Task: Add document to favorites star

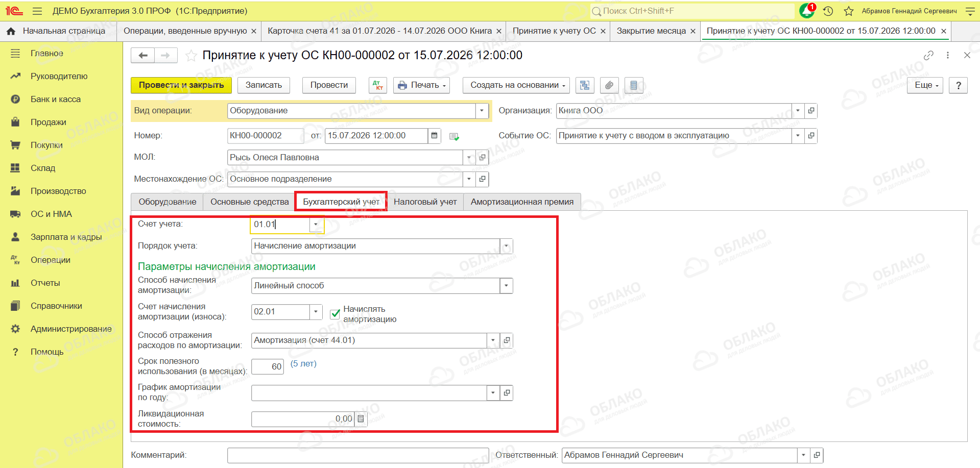Action: coord(191,55)
